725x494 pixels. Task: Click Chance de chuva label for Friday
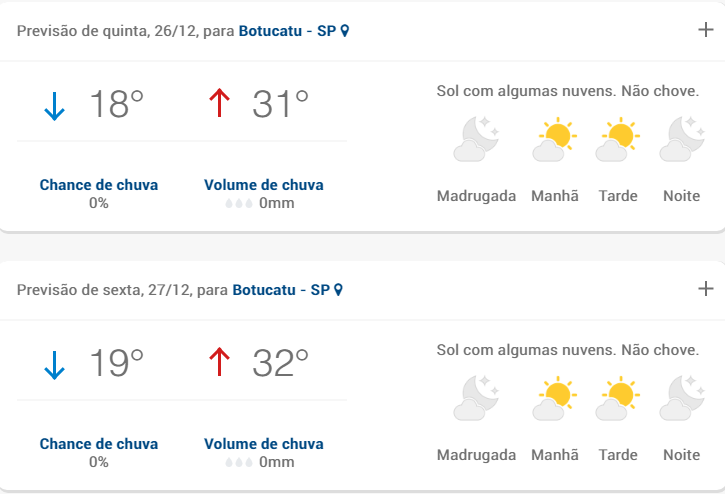click(x=98, y=444)
